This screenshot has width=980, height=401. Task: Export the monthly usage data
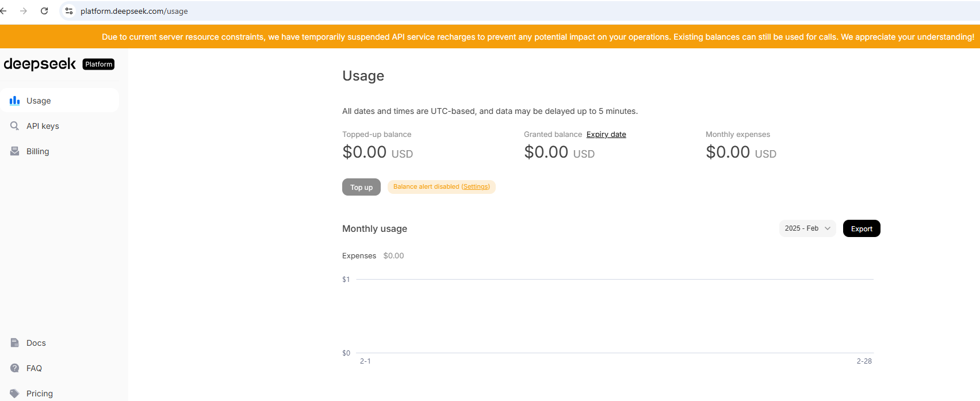(x=862, y=228)
